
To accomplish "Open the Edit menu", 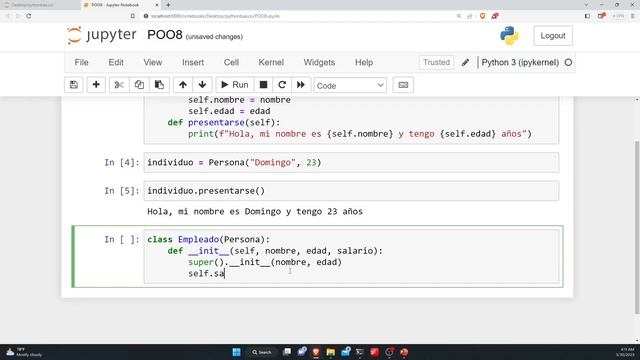I will tap(116, 62).
